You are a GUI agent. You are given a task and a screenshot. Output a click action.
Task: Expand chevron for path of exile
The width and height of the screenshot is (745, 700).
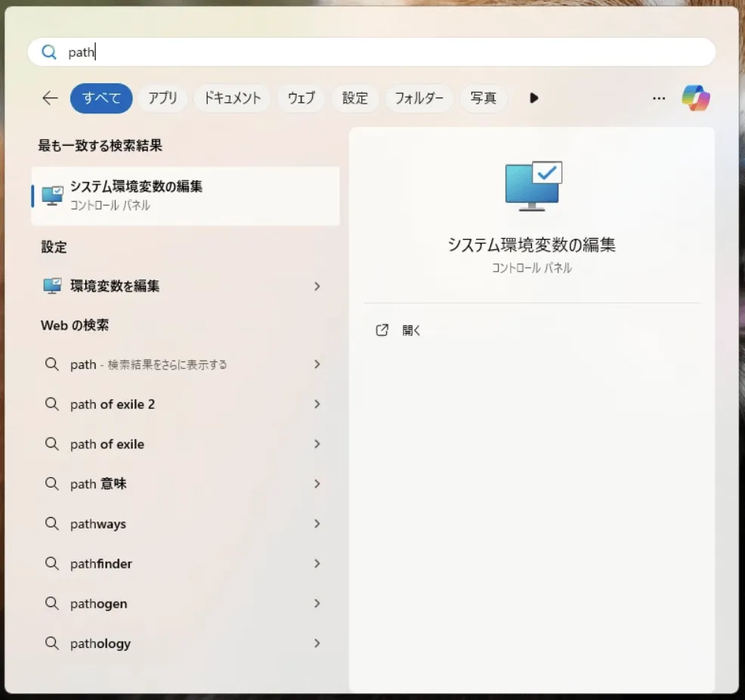(x=317, y=444)
